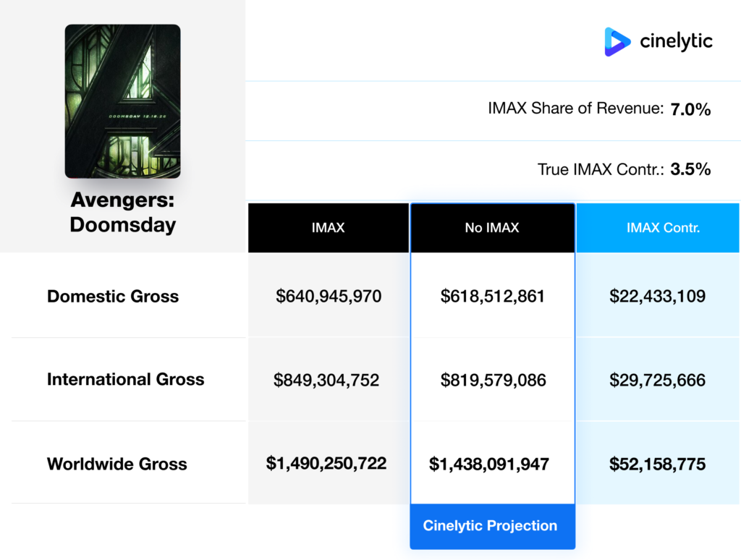Select No IMAX domestic gross $618,512,861
Viewport: 741px width, 560px height.
[493, 297]
